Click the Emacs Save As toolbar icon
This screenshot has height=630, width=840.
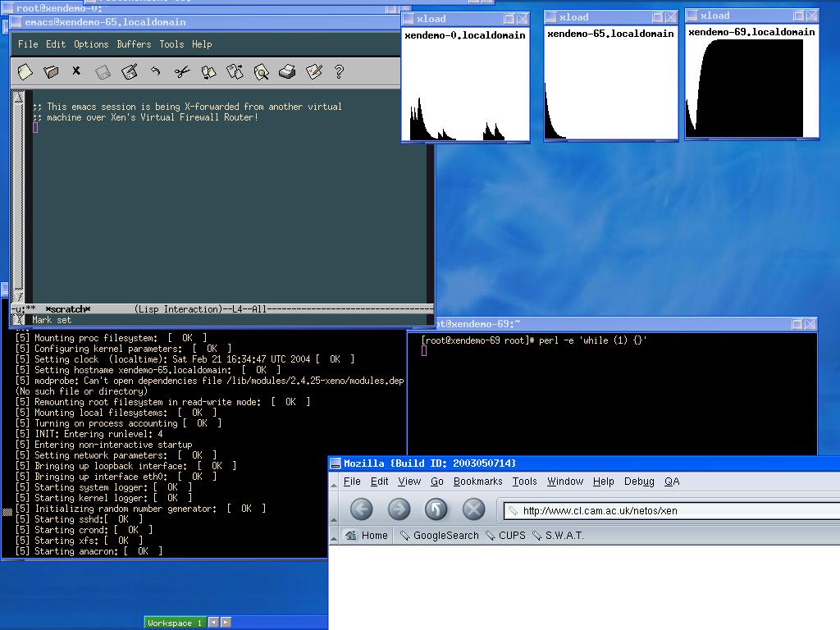pos(129,71)
